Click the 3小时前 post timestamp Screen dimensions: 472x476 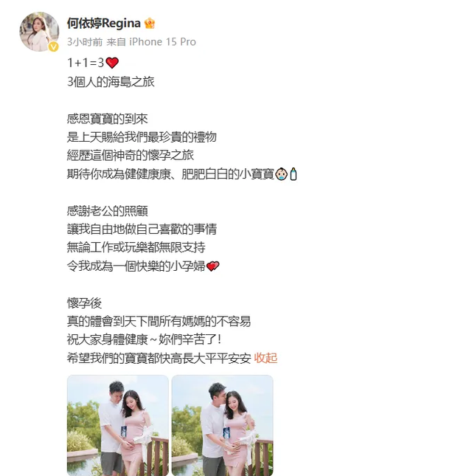coord(85,42)
